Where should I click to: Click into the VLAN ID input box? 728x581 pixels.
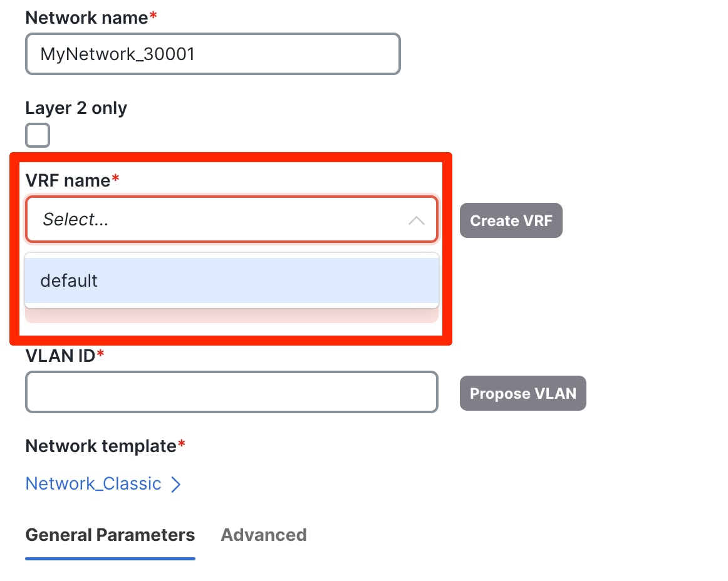click(x=231, y=393)
